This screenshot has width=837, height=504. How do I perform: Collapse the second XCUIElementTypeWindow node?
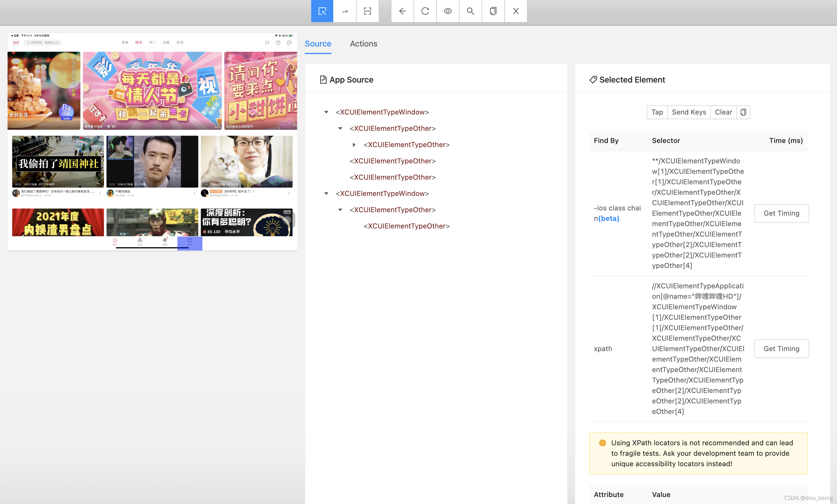326,194
